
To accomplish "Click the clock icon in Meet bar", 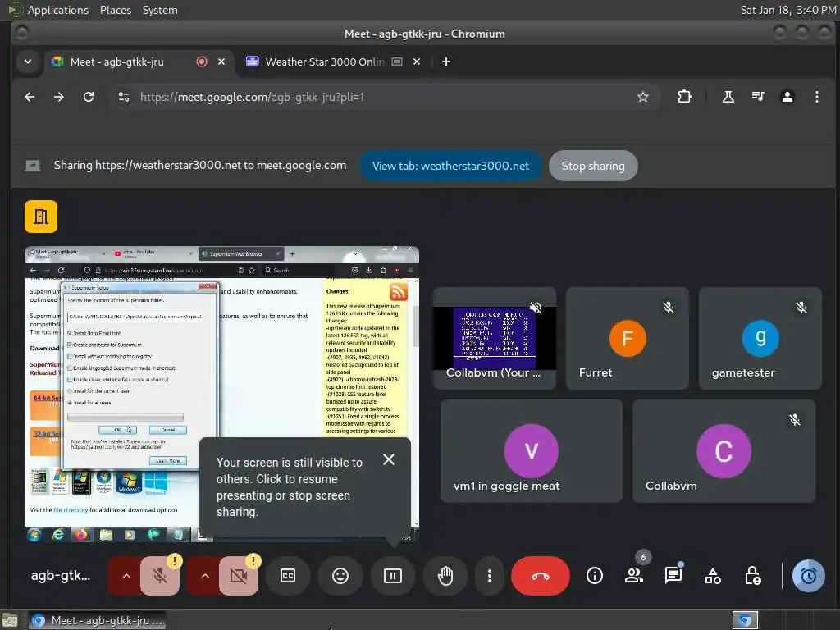I will click(x=808, y=576).
